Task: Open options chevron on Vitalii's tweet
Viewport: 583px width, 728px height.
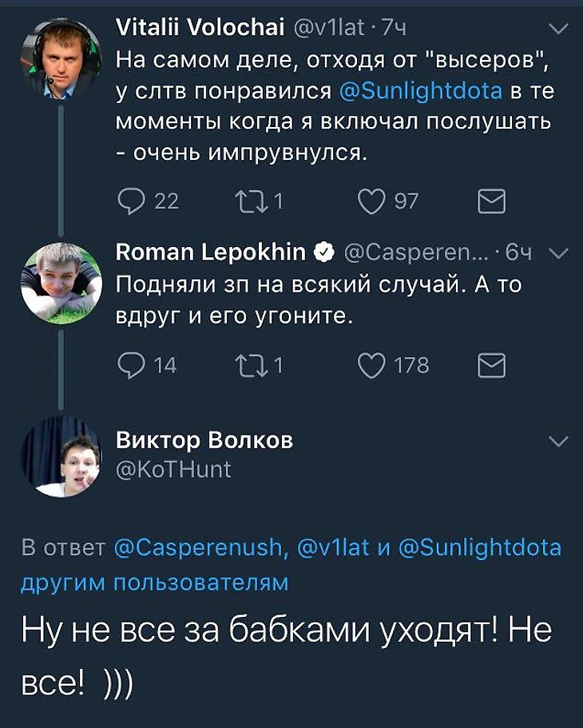Action: point(561,30)
